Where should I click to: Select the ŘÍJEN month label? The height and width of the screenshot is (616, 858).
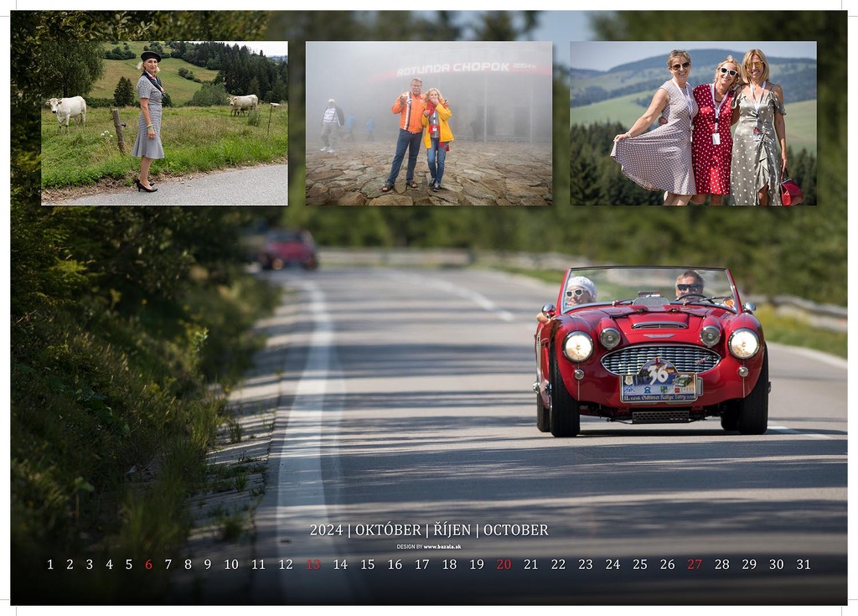click(452, 530)
